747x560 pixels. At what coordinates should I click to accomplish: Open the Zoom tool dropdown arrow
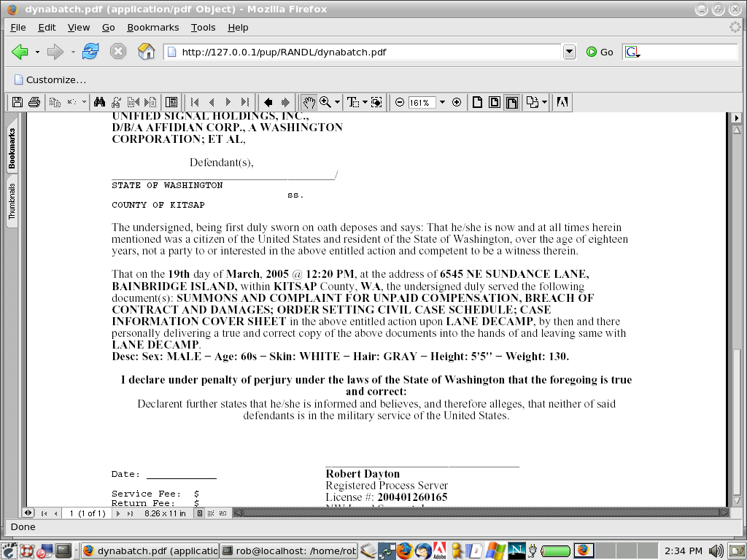click(336, 103)
